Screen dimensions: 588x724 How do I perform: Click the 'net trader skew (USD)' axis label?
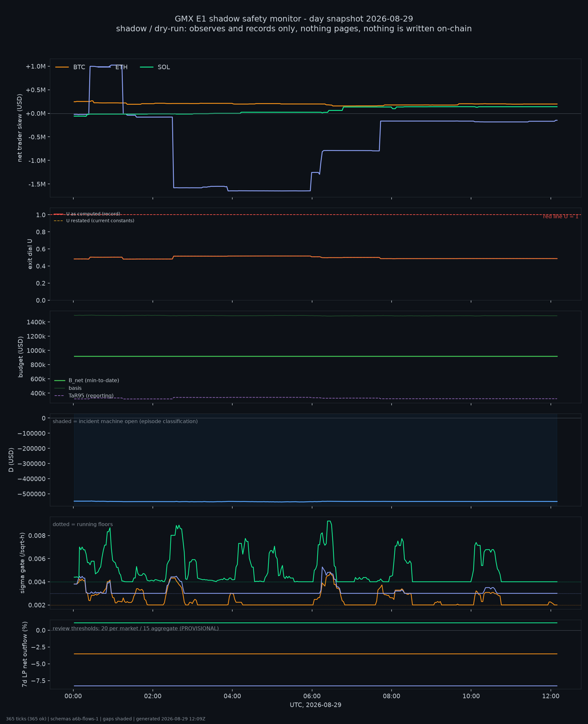pos(20,128)
